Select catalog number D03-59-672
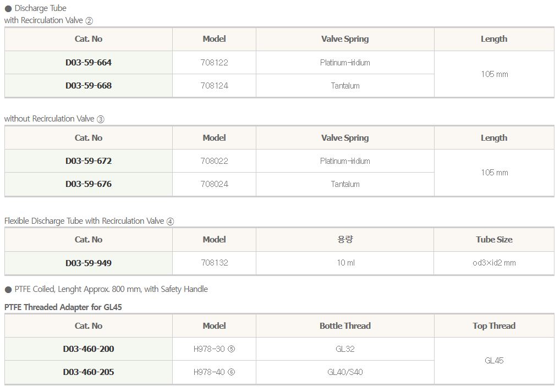The height and width of the screenshot is (392, 560). point(89,161)
